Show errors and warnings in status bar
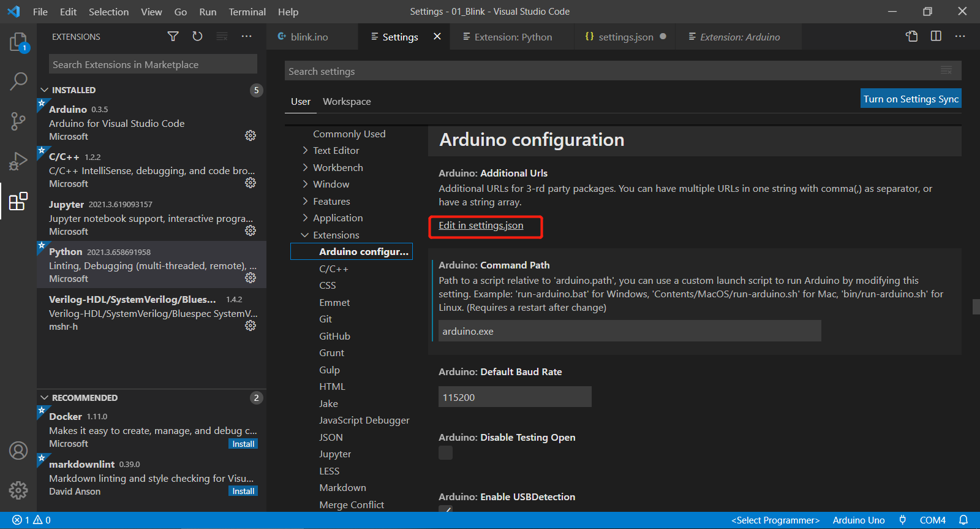This screenshot has height=529, width=980. tap(32, 520)
